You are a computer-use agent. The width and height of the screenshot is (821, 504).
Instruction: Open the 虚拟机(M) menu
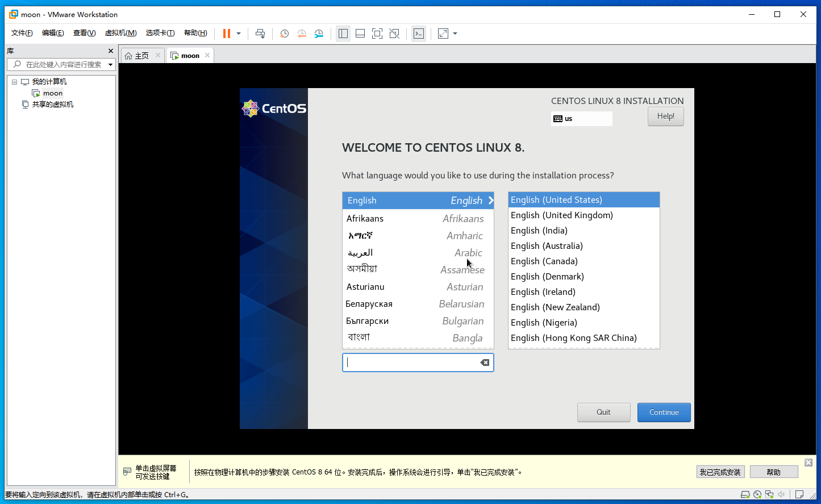pos(121,33)
